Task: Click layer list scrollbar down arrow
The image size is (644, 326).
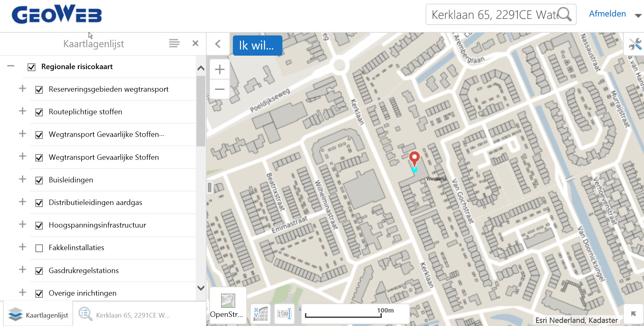Action: (201, 288)
